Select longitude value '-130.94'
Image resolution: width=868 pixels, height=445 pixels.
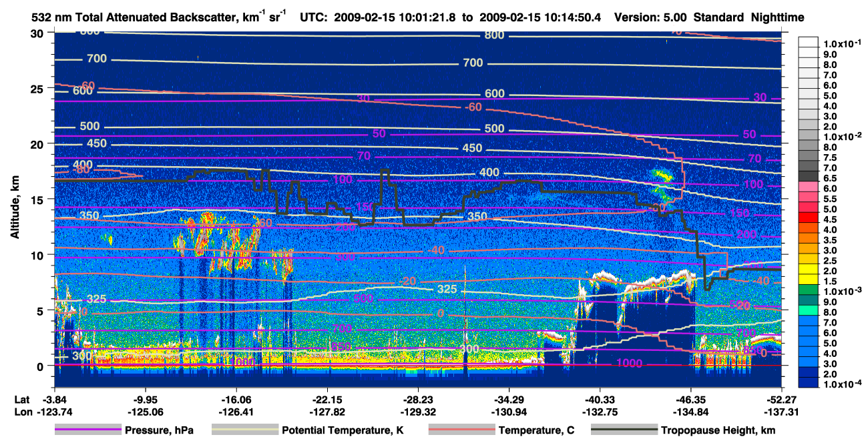(509, 412)
